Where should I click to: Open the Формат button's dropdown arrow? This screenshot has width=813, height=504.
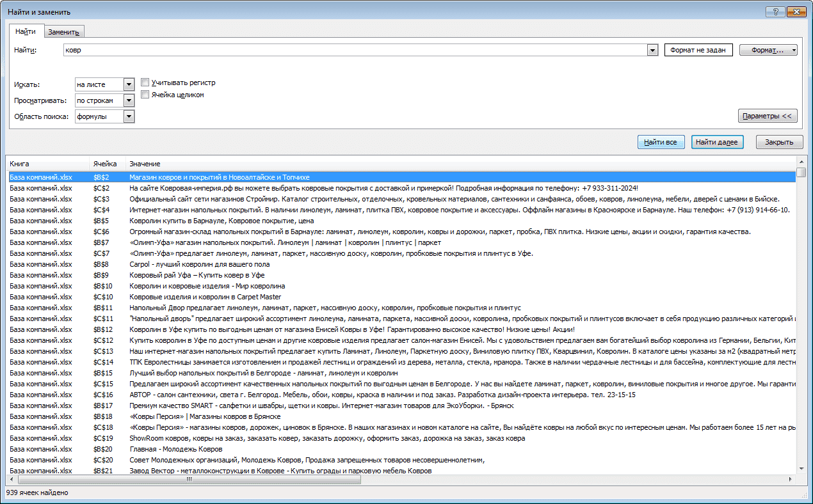pos(794,50)
